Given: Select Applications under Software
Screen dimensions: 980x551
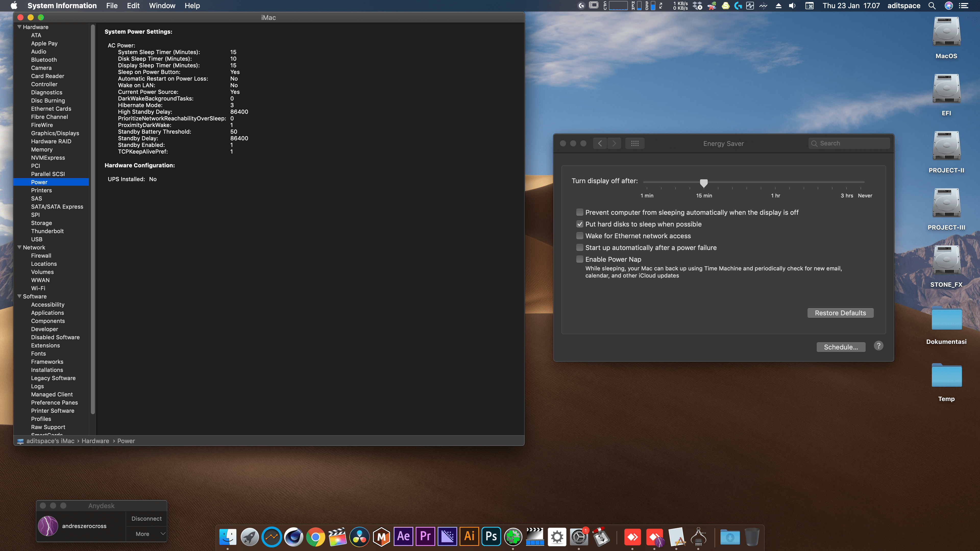Looking at the screenshot, I should click(47, 312).
